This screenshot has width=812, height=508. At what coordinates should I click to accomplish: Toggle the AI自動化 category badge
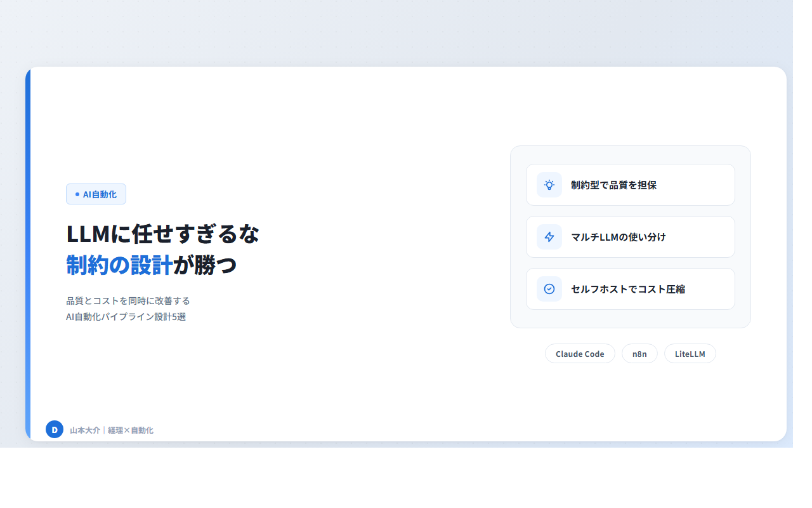pos(96,194)
